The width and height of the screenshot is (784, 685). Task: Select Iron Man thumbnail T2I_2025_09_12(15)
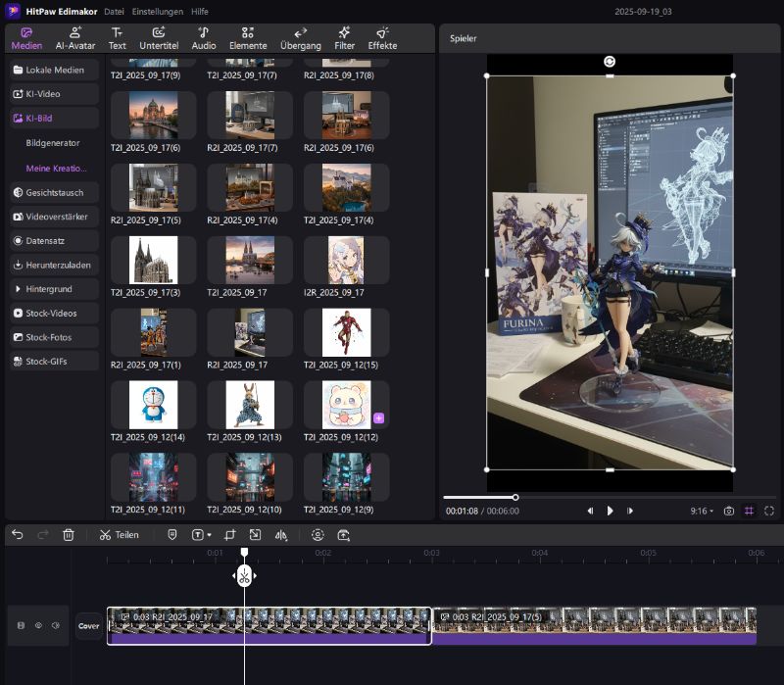(x=347, y=332)
